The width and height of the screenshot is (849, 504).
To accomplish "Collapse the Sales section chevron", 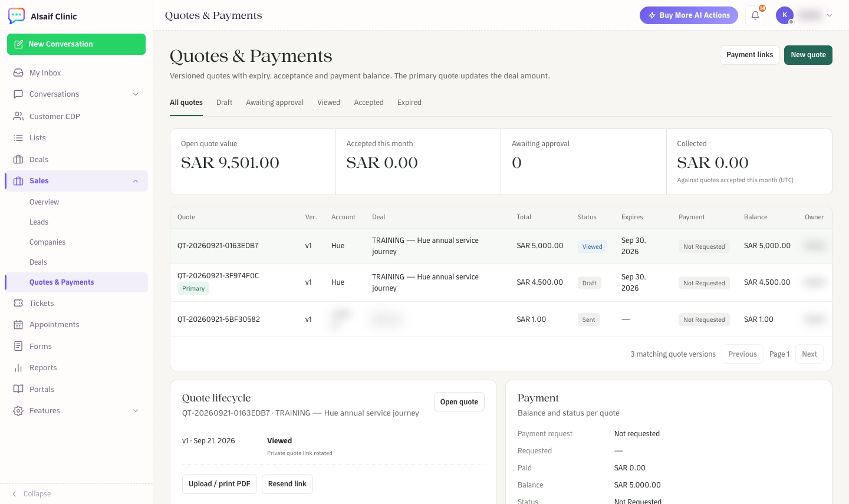I will [136, 181].
